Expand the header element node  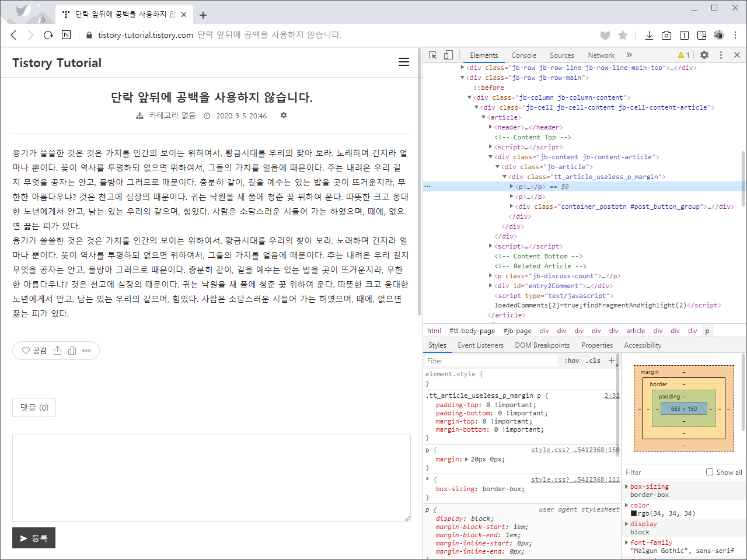(x=491, y=127)
